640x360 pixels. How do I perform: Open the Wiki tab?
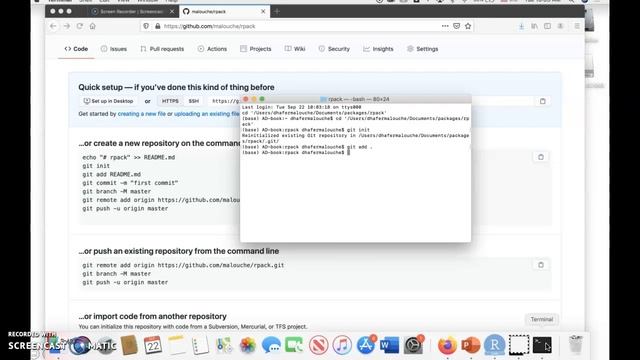click(295, 49)
